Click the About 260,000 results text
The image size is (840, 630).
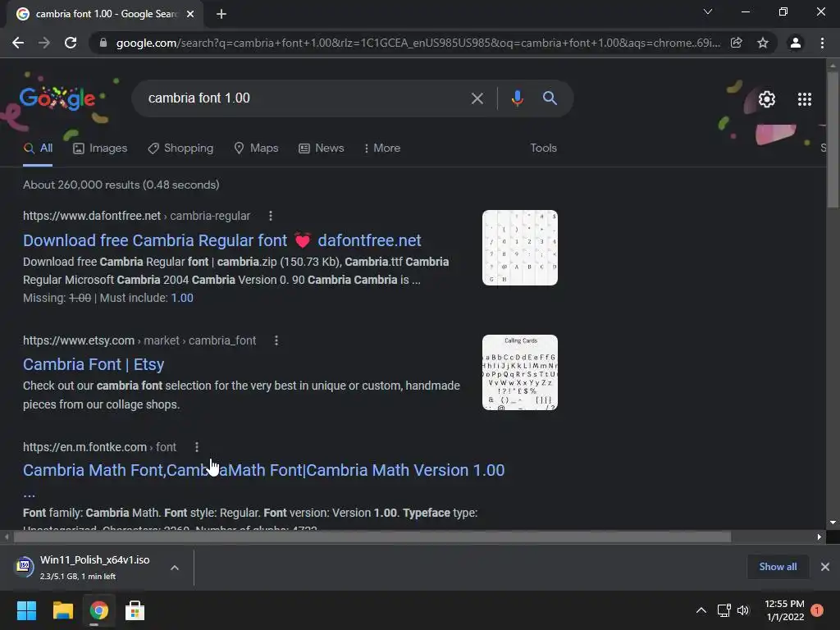tap(121, 185)
